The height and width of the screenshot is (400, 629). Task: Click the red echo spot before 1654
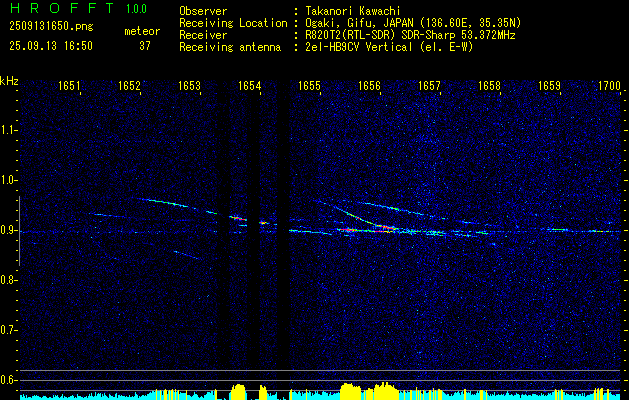click(x=238, y=219)
